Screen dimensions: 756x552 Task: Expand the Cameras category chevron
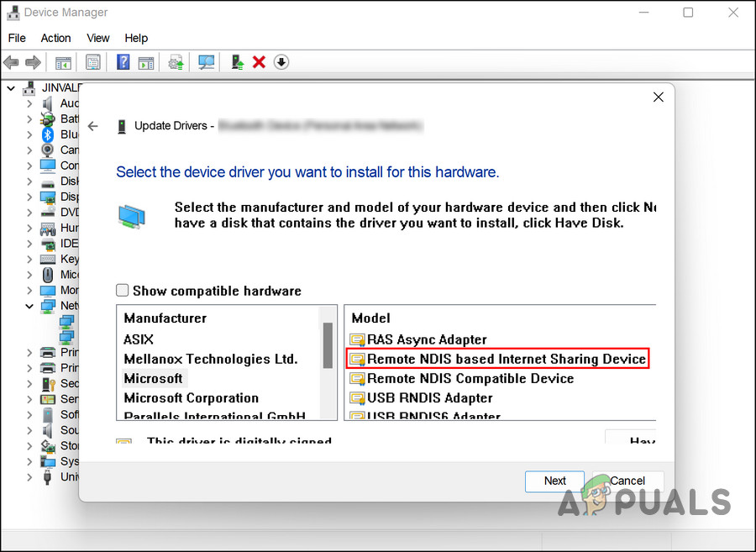(29, 150)
